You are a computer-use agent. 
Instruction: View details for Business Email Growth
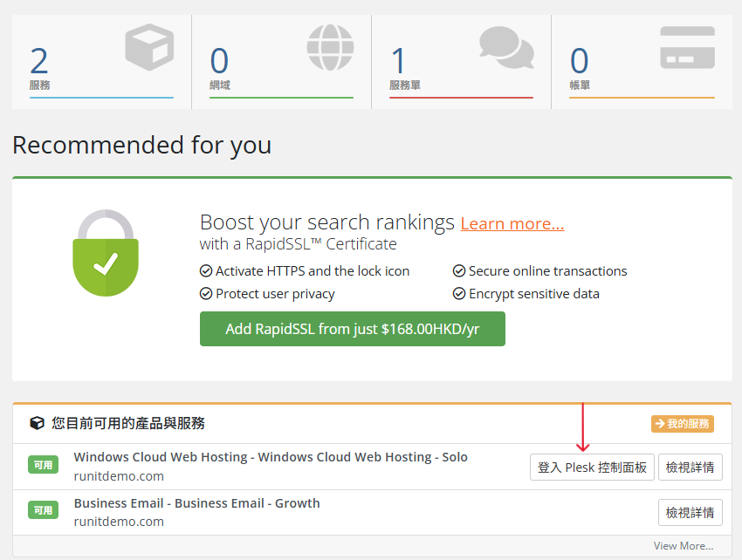(x=690, y=512)
